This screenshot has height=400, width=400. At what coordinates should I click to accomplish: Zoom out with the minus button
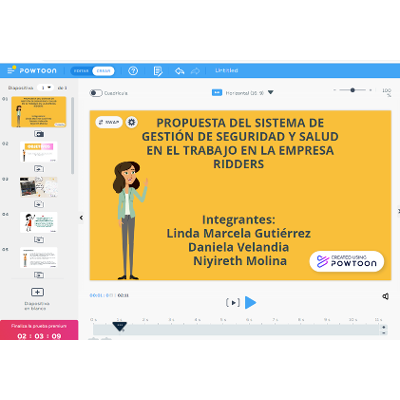(334, 90)
